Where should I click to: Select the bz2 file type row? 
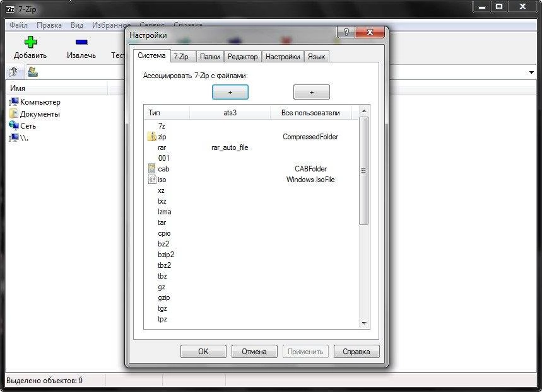pos(252,244)
